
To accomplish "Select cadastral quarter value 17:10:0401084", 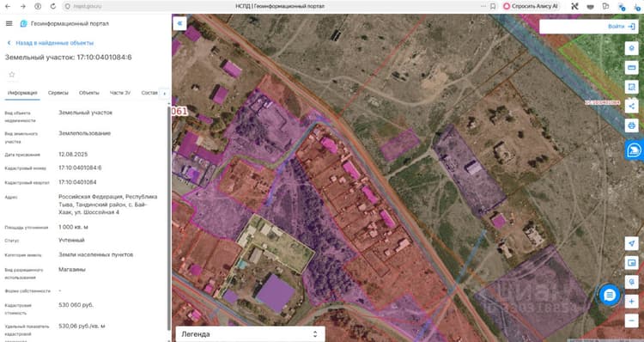I will point(77,182).
